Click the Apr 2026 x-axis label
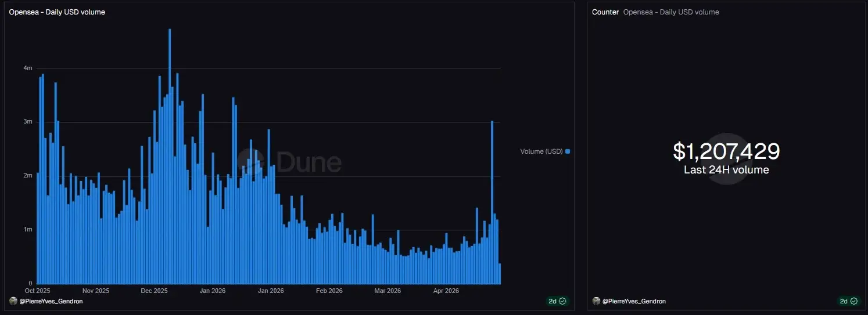The width and height of the screenshot is (868, 315). tap(446, 291)
